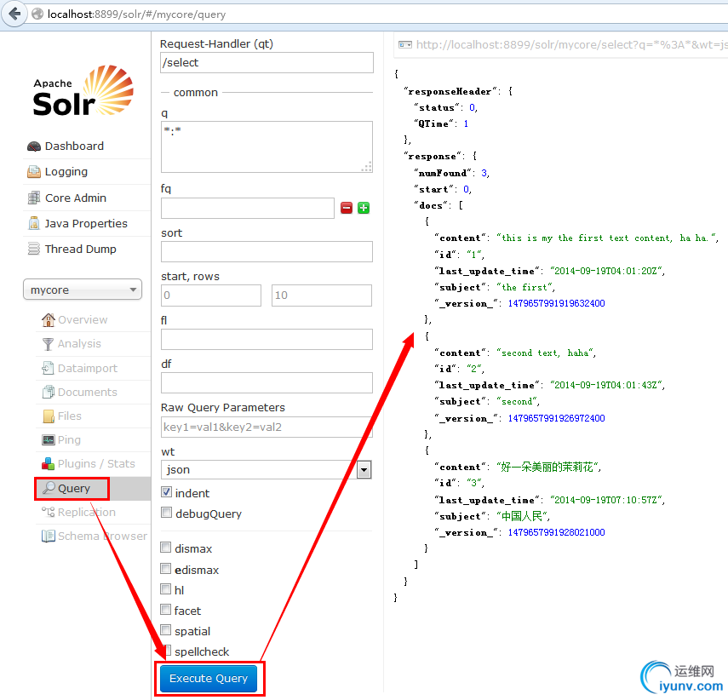The image size is (728, 700).
Task: Click the fq filter query field
Action: pyautogui.click(x=248, y=208)
